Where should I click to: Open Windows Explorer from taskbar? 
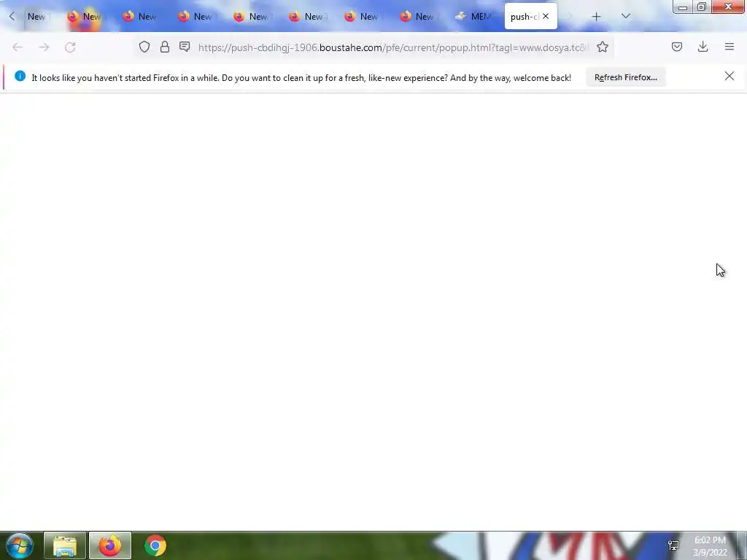[65, 545]
